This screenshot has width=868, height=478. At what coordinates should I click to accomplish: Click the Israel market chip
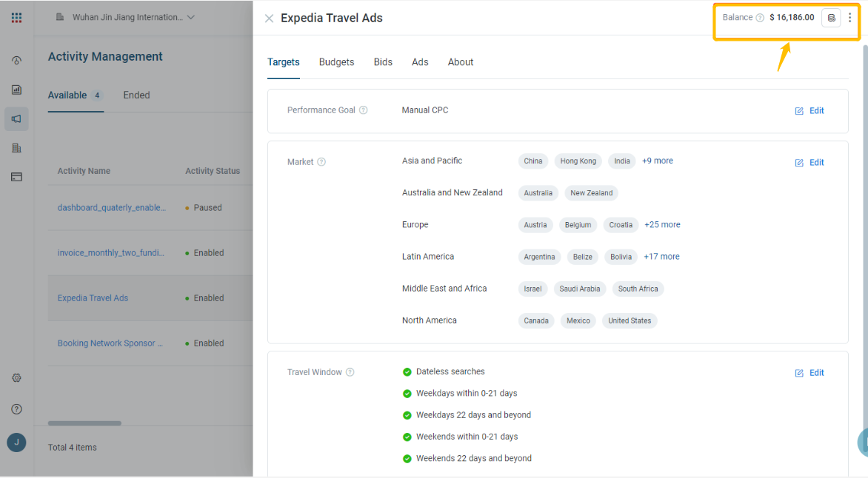(533, 289)
